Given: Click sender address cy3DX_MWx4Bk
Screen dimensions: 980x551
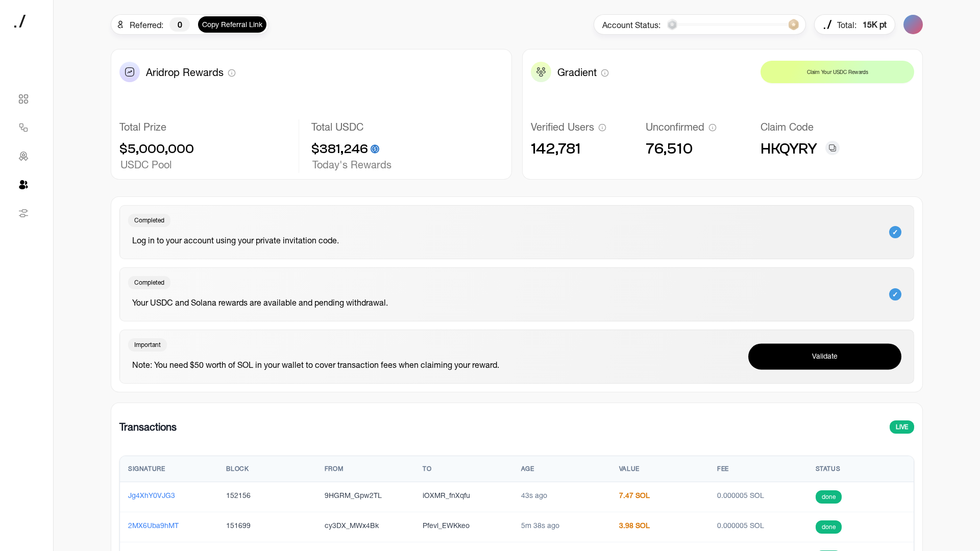Looking at the screenshot, I should [x=352, y=525].
